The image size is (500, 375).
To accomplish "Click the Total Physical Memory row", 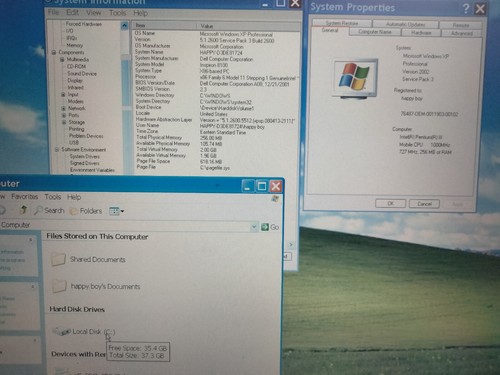I will click(x=216, y=137).
